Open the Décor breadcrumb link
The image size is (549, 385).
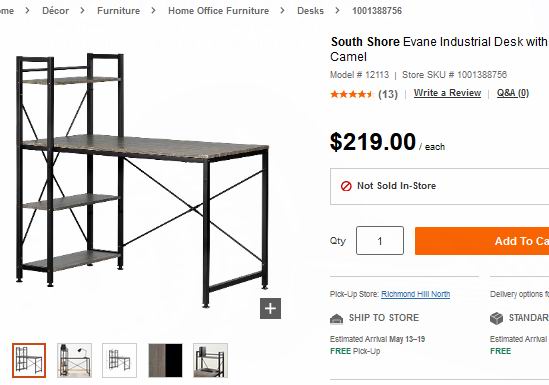coord(55,11)
